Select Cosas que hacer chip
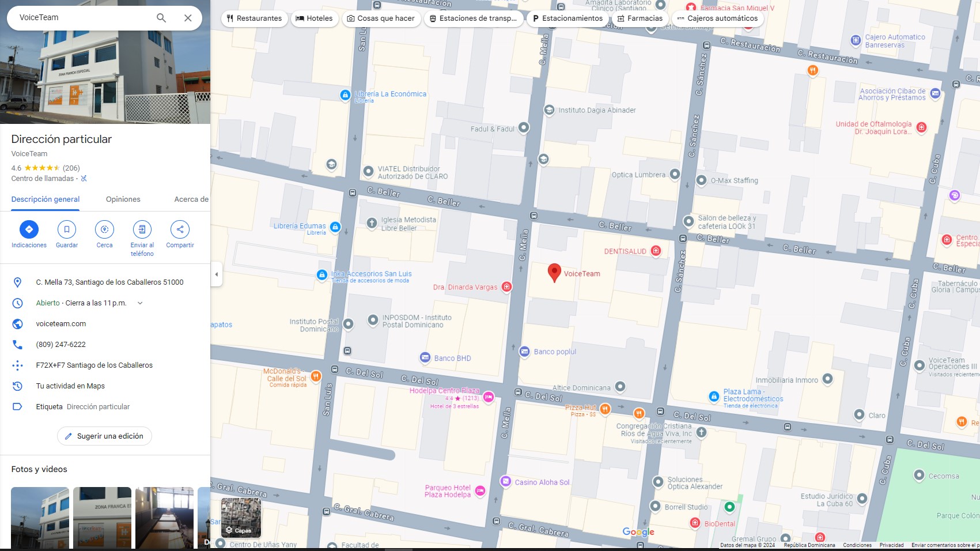 pos(381,18)
